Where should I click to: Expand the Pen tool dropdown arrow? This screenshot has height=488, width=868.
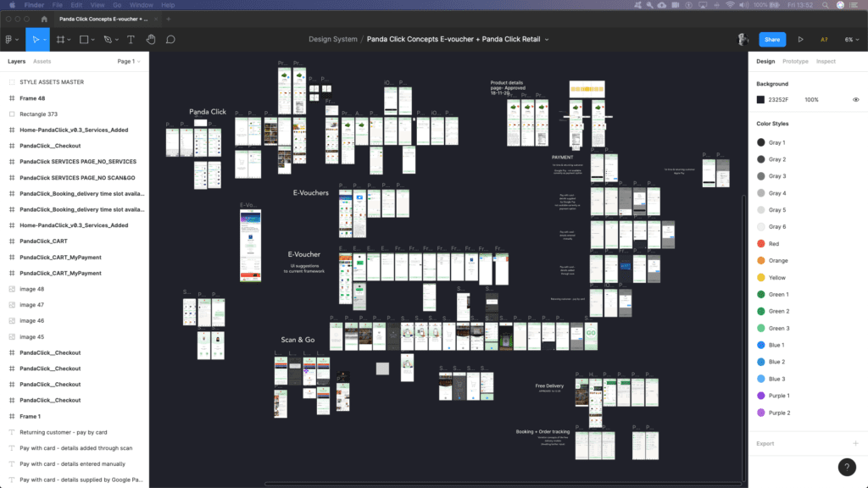pos(117,40)
